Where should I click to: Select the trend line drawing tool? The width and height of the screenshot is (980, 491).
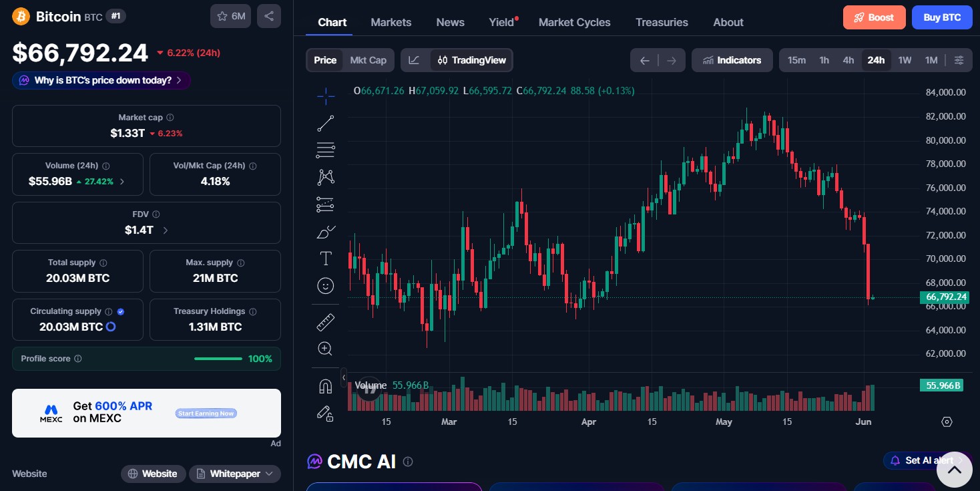click(326, 123)
